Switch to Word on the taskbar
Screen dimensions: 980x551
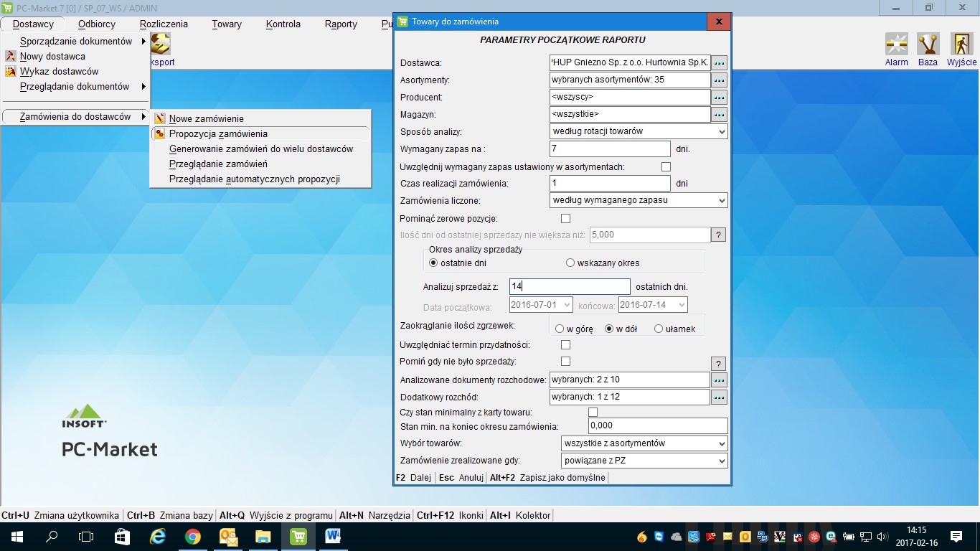333,536
